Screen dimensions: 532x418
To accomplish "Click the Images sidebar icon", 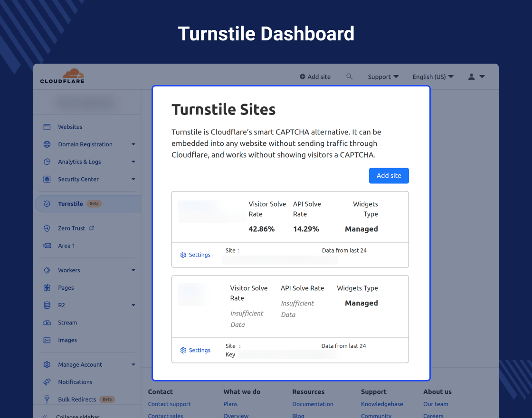I will 47,340.
